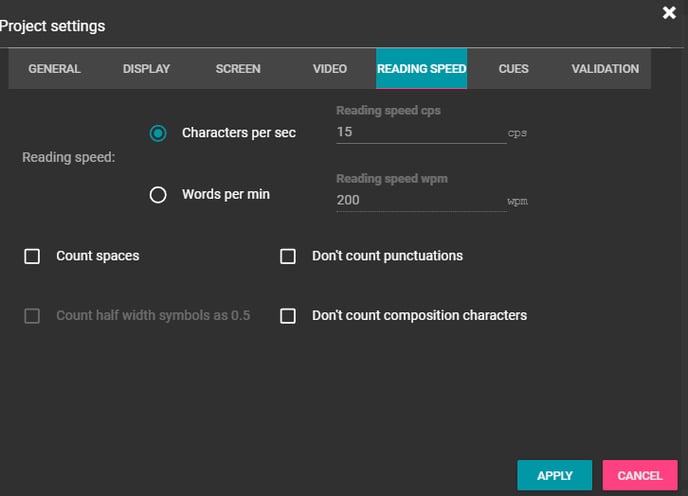Select the Characters per sec radio button
The width and height of the screenshot is (688, 496).
(x=158, y=134)
